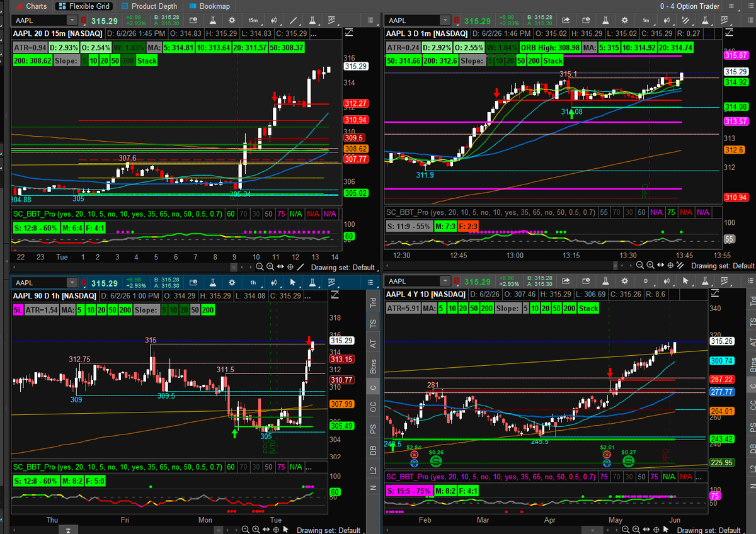Click study labels toggle icon beside 15m header

pos(348,33)
